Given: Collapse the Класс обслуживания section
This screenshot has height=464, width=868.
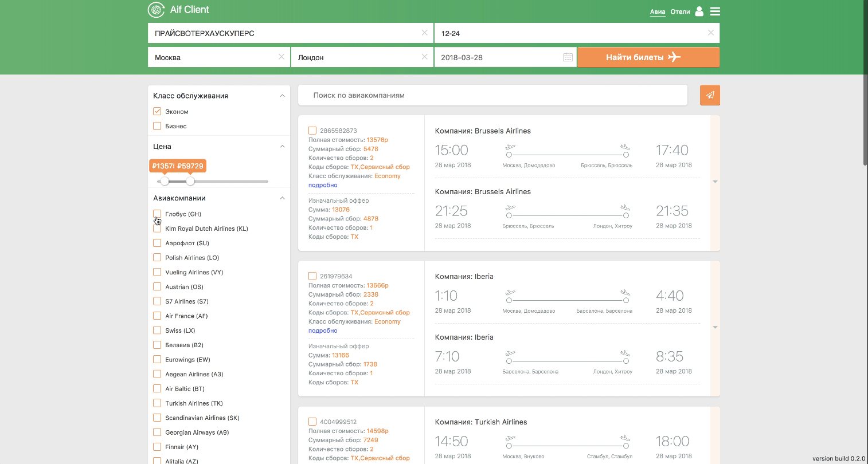Looking at the screenshot, I should 282,96.
